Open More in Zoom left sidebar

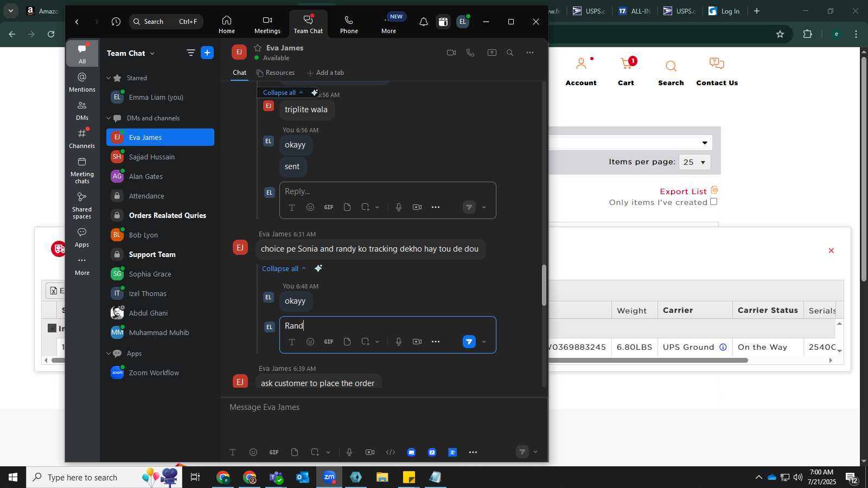click(82, 266)
